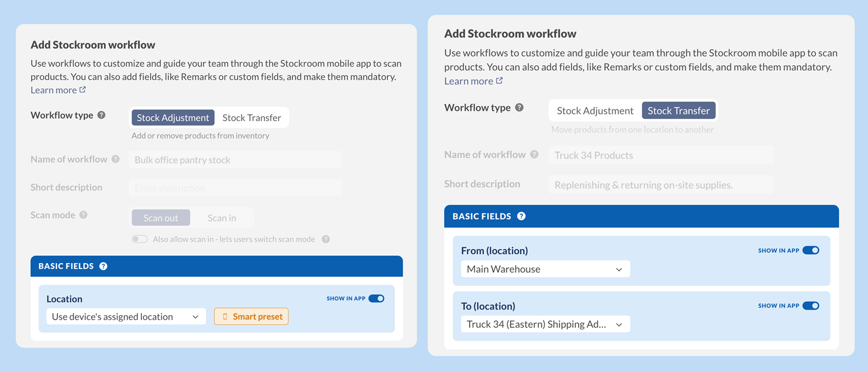Viewport: 868px width, 371px height.
Task: Click the Bulk office pantry stock field
Action: point(235,160)
